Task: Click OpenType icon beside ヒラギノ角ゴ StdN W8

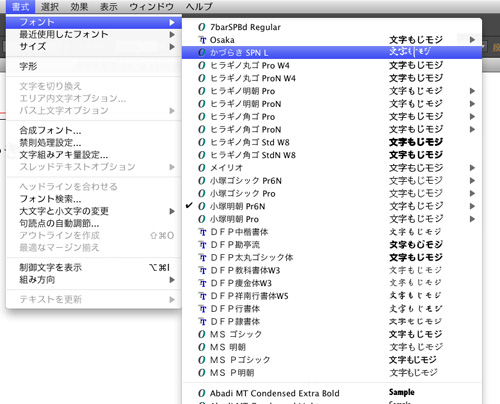Action: (x=202, y=155)
